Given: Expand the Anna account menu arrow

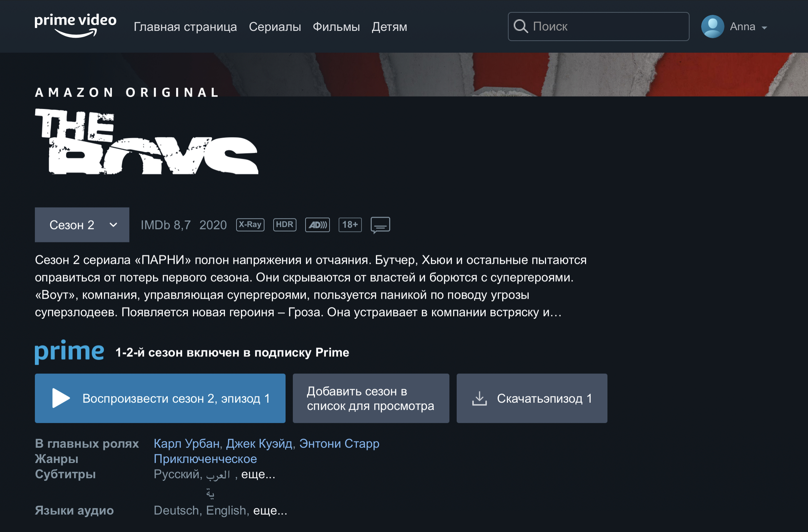Looking at the screenshot, I should click(x=764, y=28).
